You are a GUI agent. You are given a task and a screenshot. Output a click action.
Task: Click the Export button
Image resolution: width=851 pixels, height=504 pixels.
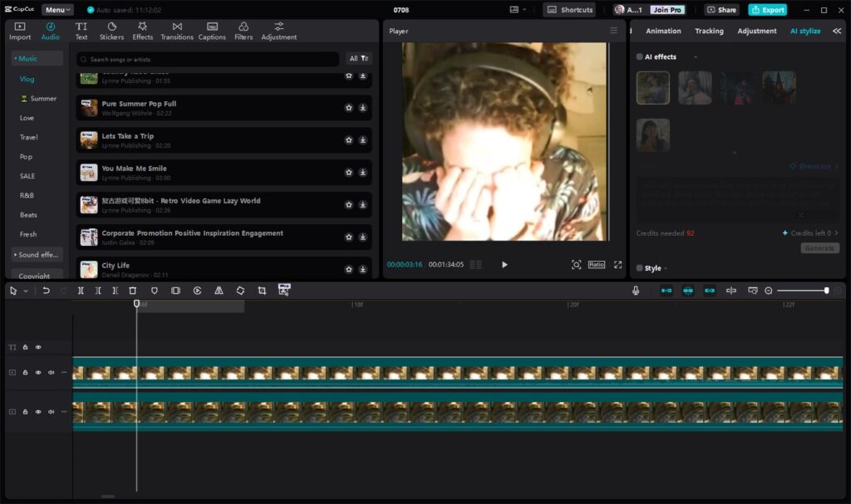[767, 10]
